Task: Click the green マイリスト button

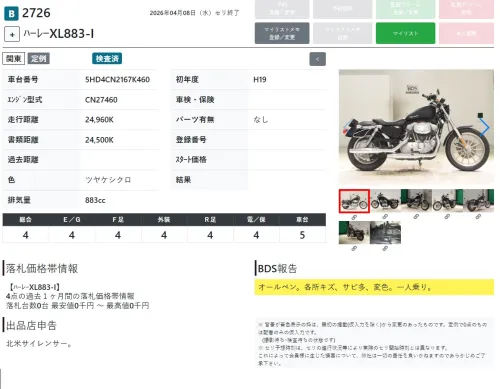Action: click(x=405, y=33)
